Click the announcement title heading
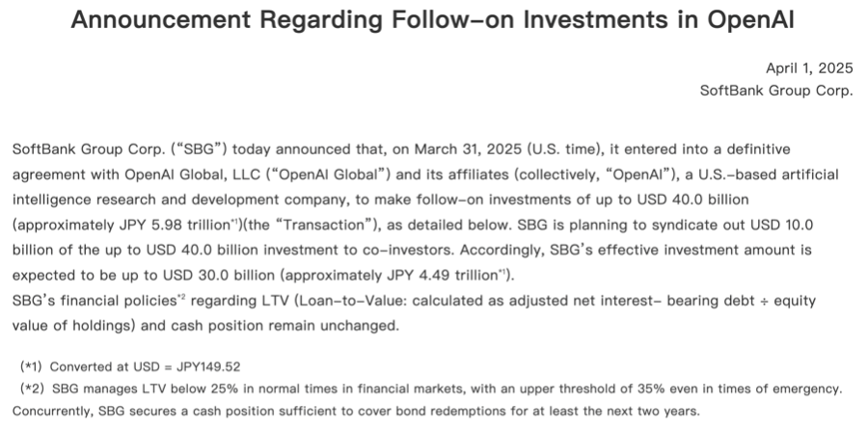The height and width of the screenshot is (431, 868). click(x=433, y=22)
